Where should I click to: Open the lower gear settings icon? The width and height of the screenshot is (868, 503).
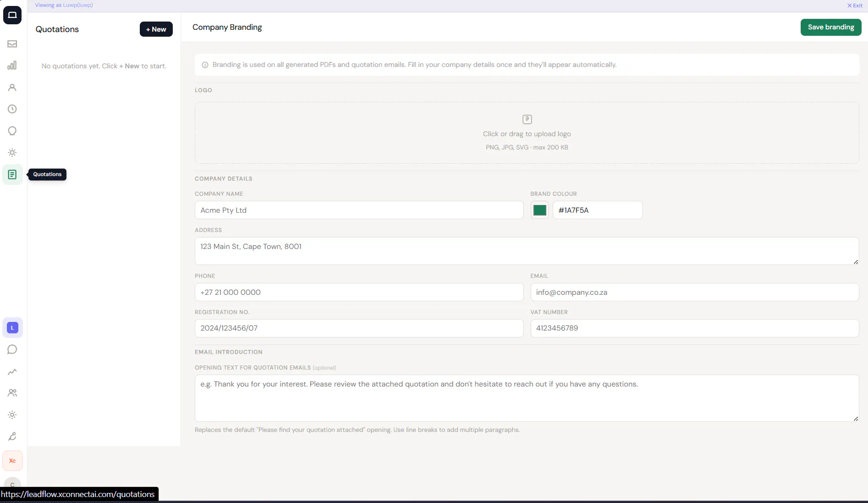[12, 415]
